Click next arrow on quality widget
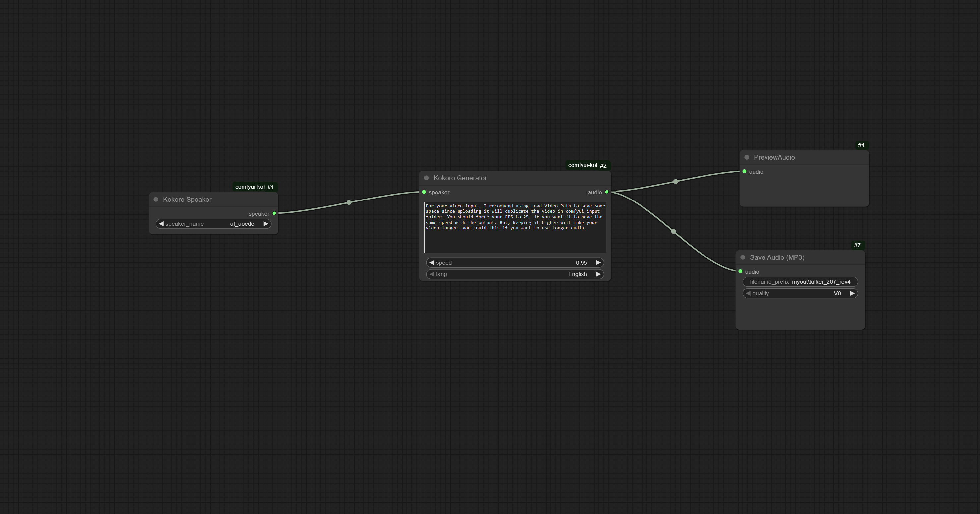 852,293
